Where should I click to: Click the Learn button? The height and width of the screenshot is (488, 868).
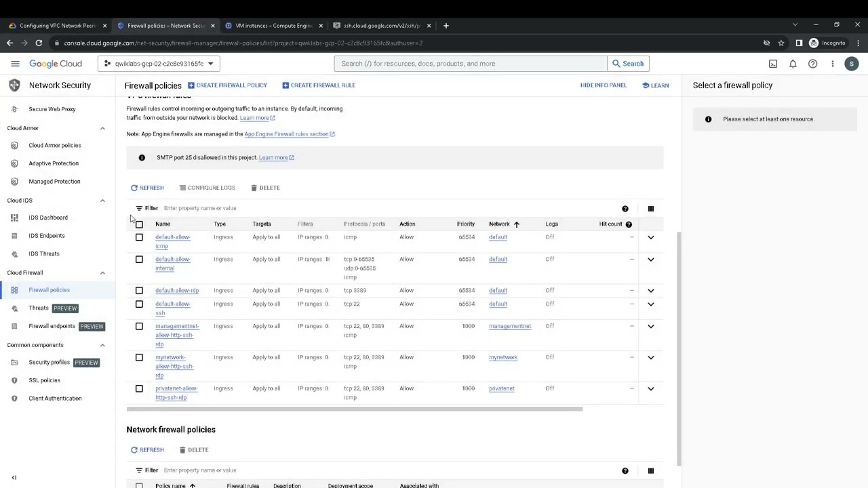(x=655, y=85)
